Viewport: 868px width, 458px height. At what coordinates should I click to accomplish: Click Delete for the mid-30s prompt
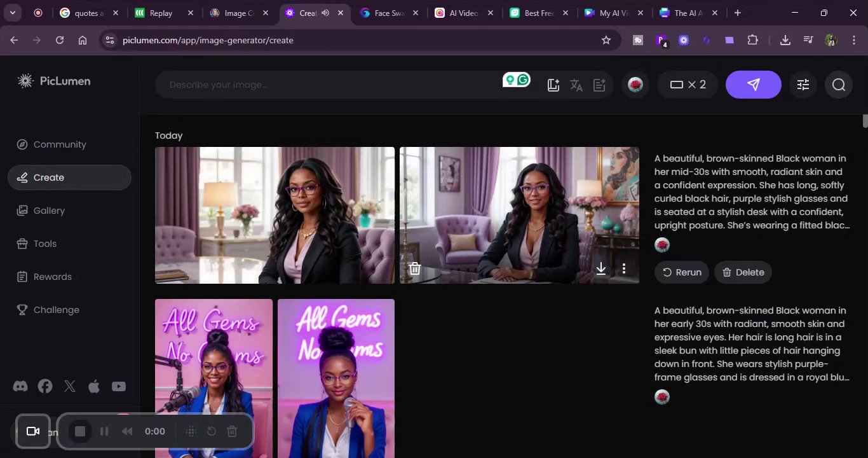point(743,272)
